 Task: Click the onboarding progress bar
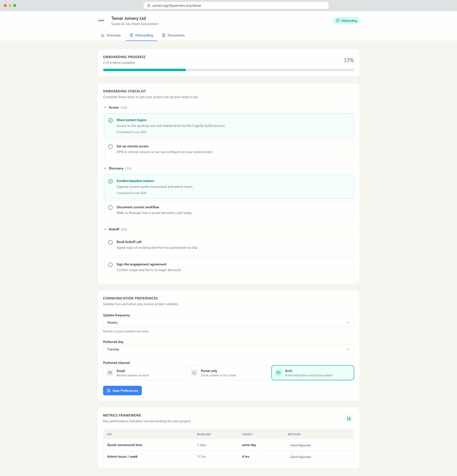[228, 70]
